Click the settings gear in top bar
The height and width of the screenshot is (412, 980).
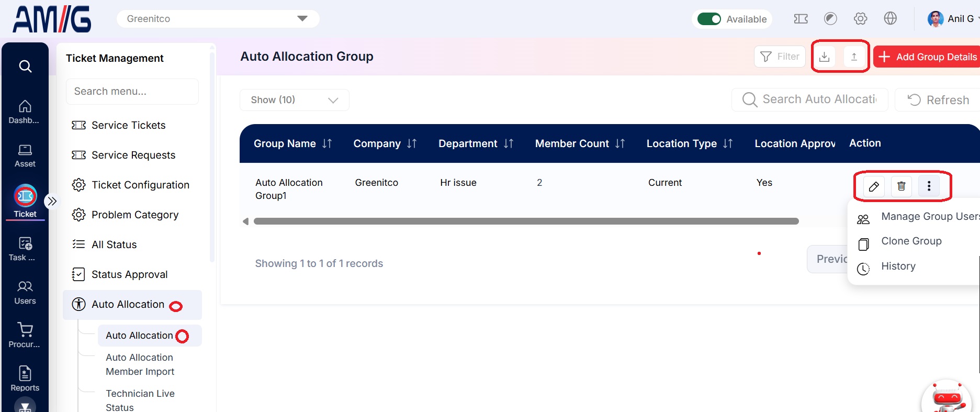tap(860, 19)
